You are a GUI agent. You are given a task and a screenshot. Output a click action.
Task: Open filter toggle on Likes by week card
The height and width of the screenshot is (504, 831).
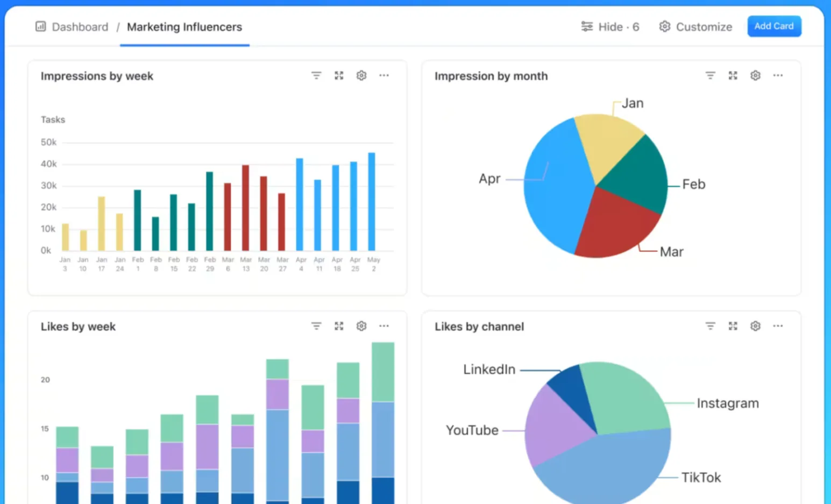[316, 325]
